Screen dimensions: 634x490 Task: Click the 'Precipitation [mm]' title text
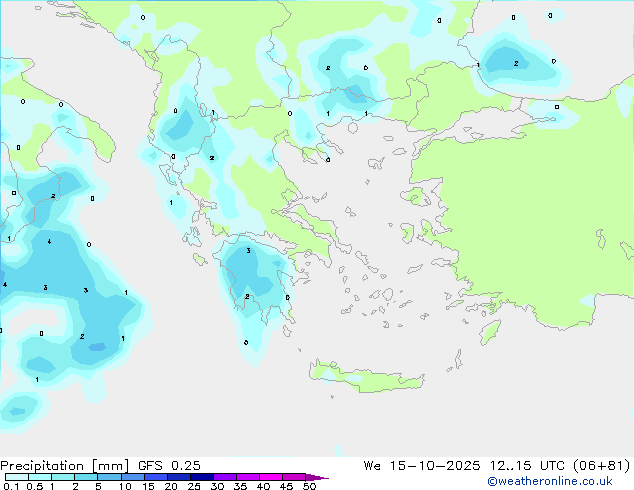pos(64,466)
